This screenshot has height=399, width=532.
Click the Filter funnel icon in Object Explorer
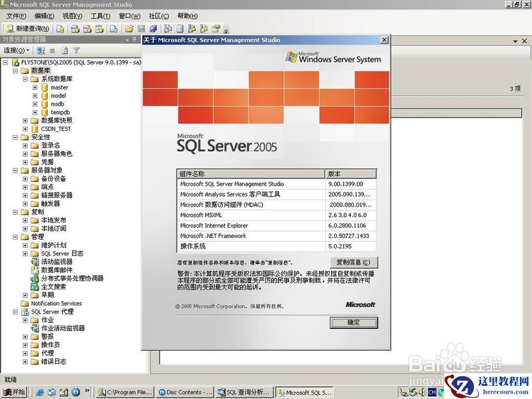(x=77, y=51)
